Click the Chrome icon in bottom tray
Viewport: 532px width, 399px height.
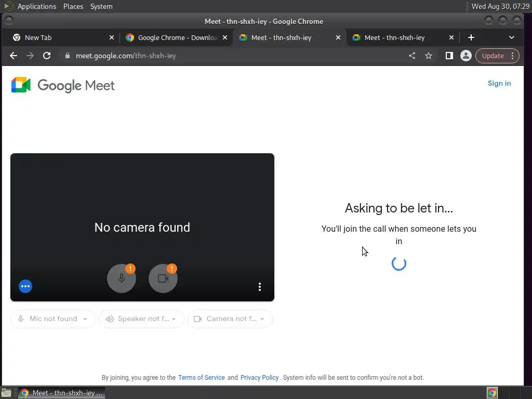coord(493,393)
